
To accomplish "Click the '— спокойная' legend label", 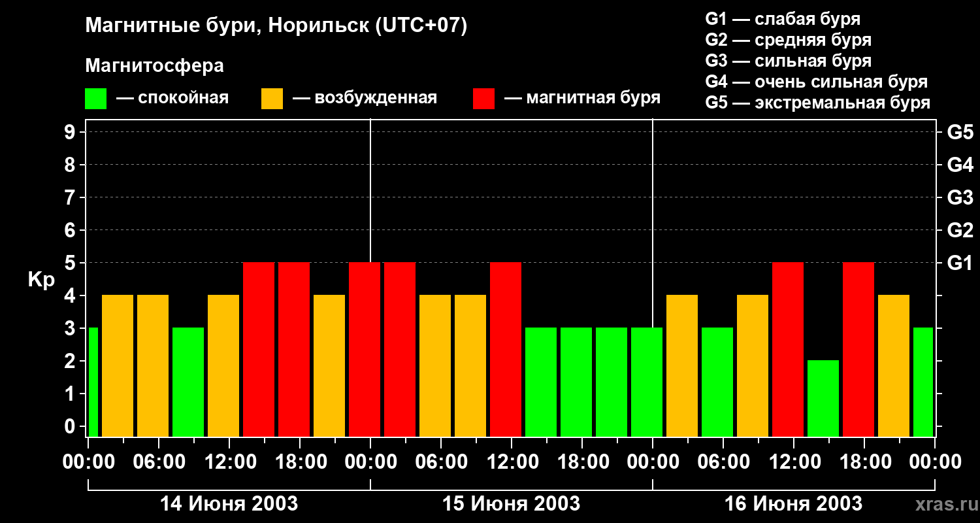I will [x=172, y=98].
